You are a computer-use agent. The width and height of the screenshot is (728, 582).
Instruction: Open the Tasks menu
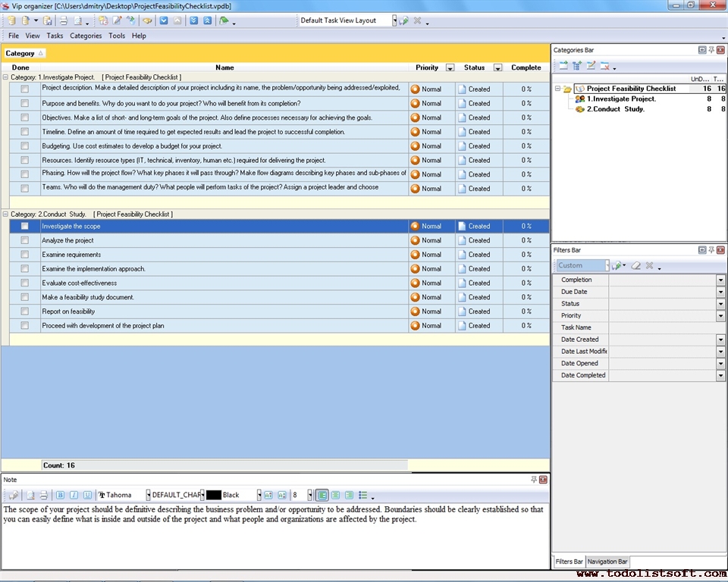(55, 36)
